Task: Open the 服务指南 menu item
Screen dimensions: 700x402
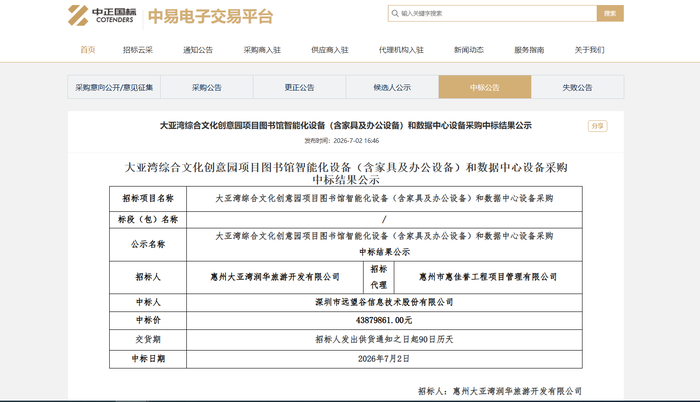Action: pyautogui.click(x=529, y=50)
